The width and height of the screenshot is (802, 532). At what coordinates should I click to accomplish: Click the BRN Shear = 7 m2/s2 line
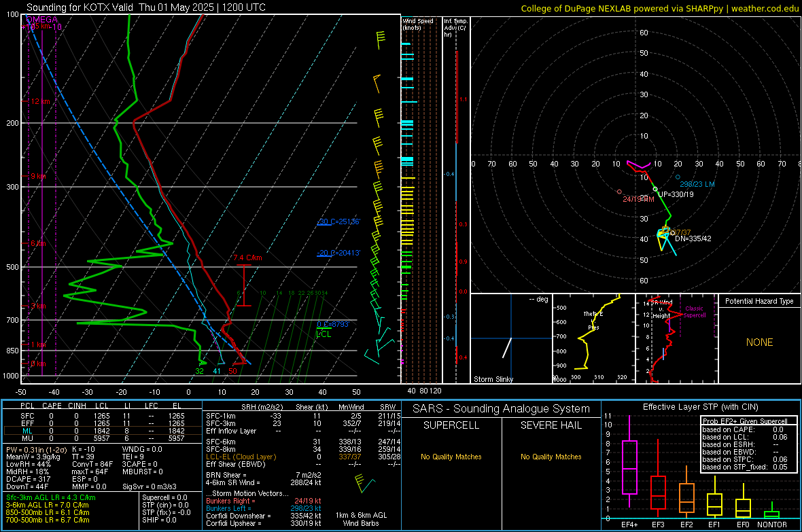[264, 475]
